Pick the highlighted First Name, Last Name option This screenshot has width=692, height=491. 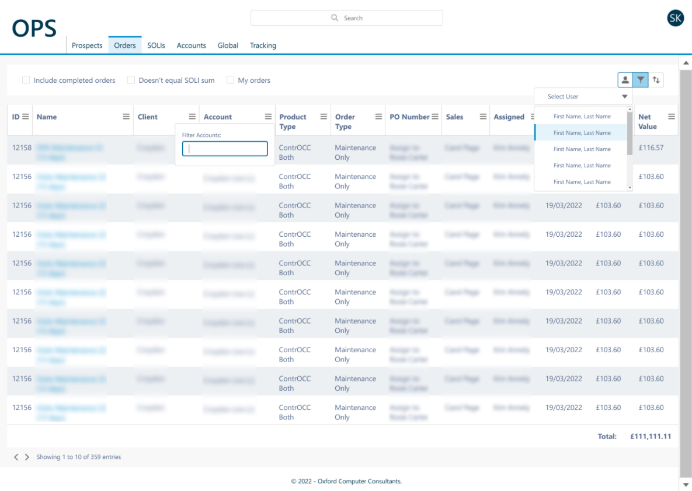580,133
